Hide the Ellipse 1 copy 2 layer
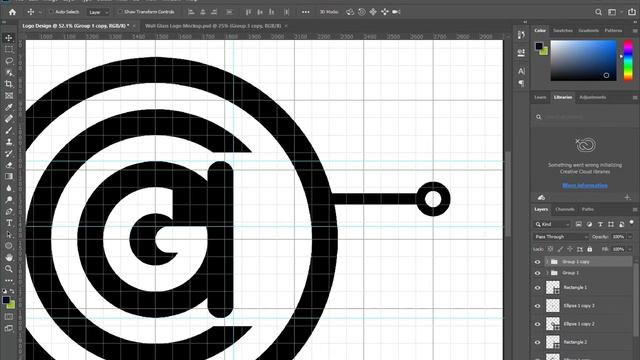 537,324
